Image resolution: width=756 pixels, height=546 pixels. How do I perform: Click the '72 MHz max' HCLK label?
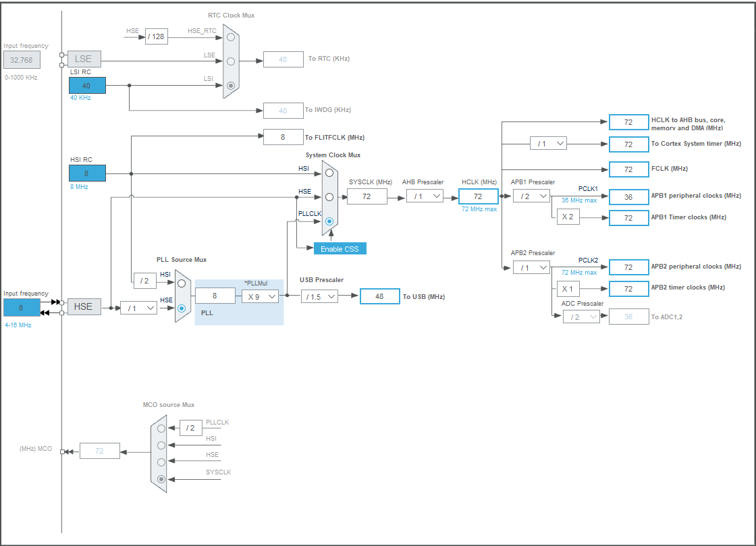coord(479,209)
